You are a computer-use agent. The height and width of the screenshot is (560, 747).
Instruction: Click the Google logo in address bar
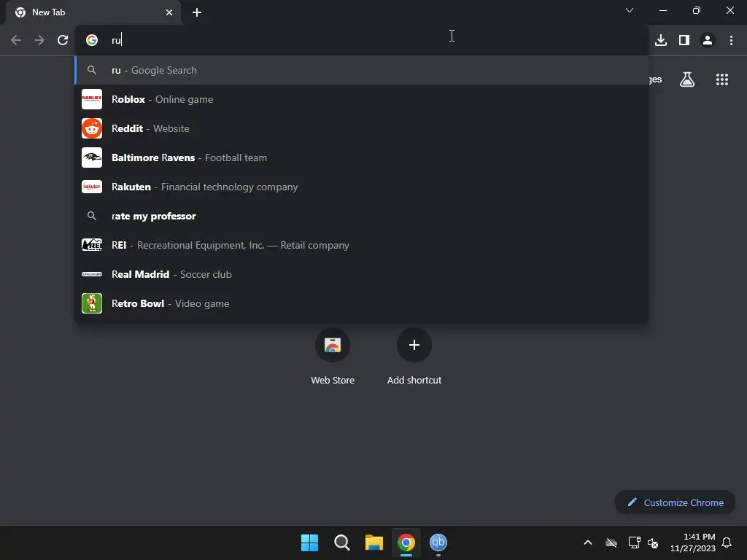(92, 40)
